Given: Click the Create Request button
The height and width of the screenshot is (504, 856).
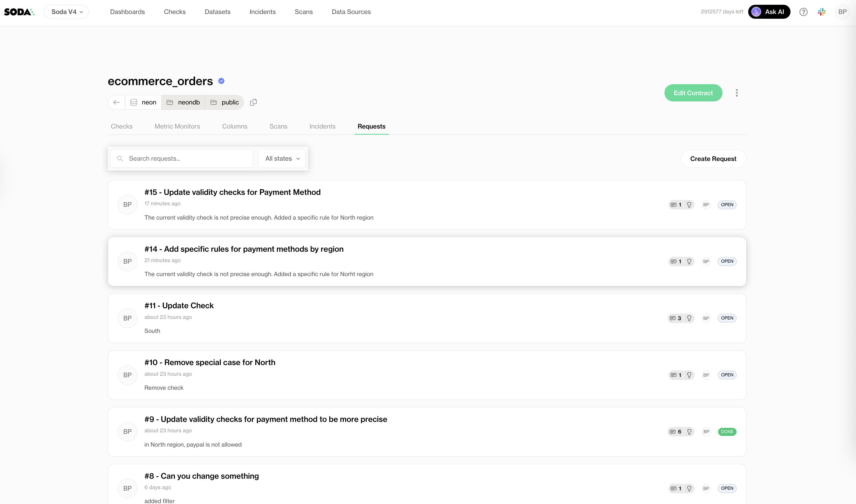Looking at the screenshot, I should [x=713, y=159].
